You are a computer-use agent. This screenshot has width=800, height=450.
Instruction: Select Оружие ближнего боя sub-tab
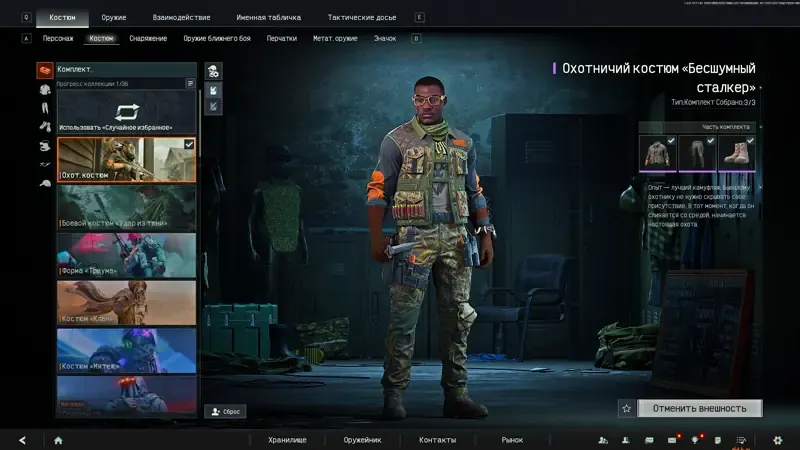pos(217,38)
